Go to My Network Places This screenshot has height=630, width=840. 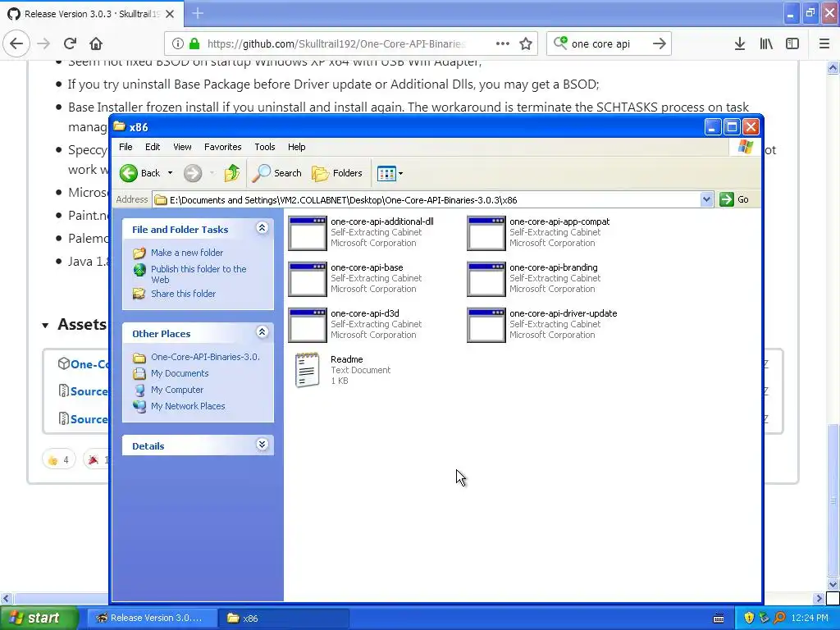[x=188, y=406]
